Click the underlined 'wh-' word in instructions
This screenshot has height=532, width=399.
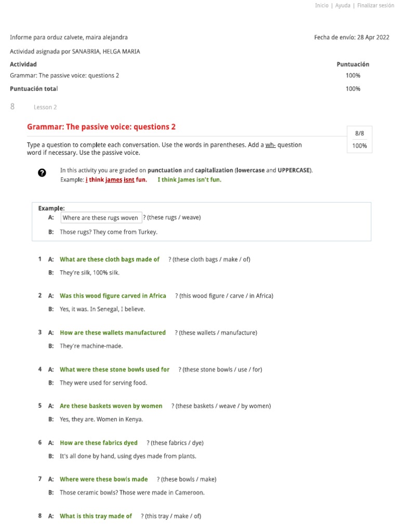[x=270, y=145]
